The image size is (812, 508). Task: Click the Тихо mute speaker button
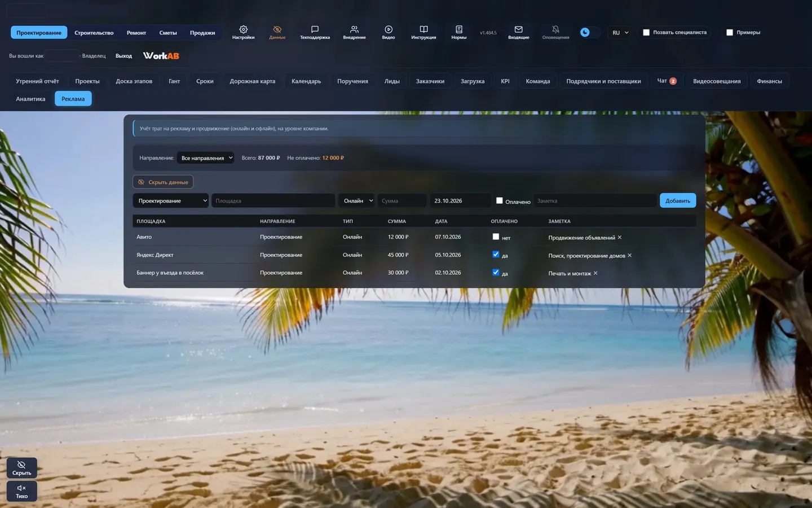pos(21,491)
